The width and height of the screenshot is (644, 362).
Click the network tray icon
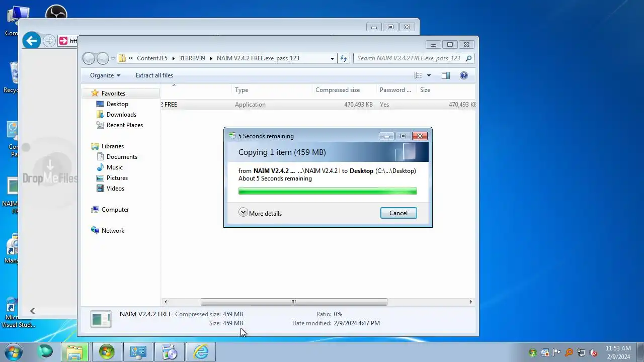tap(581, 352)
